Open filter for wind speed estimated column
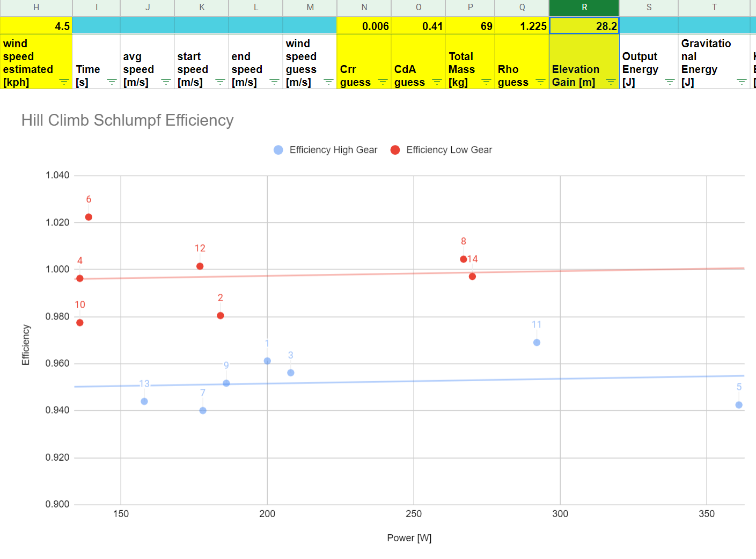This screenshot has width=756, height=559. (64, 82)
